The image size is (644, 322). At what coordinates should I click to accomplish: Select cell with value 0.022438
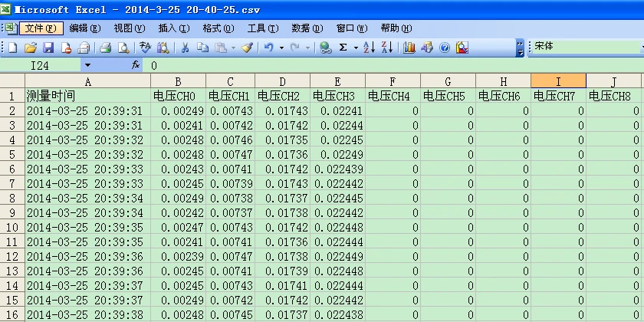pyautogui.click(x=337, y=315)
